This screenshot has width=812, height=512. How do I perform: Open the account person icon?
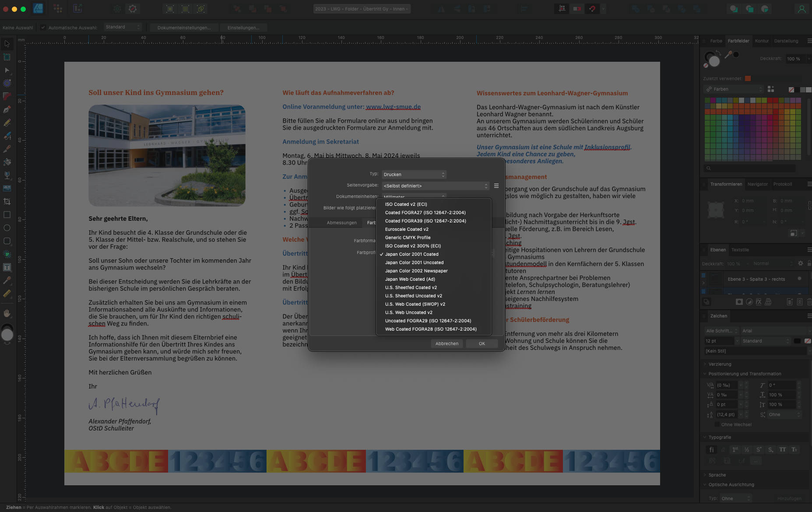point(801,9)
